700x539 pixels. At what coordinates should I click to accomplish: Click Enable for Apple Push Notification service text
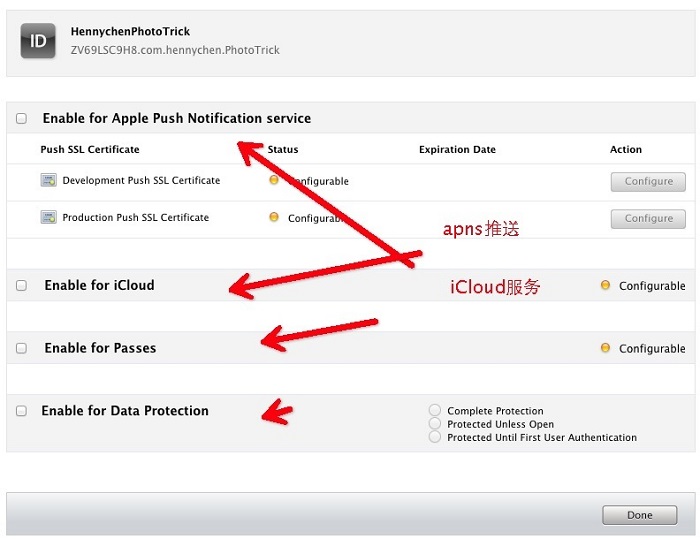click(x=177, y=118)
